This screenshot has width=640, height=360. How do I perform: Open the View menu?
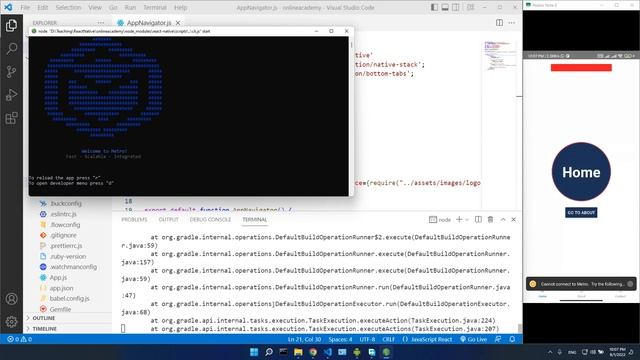pos(95,7)
